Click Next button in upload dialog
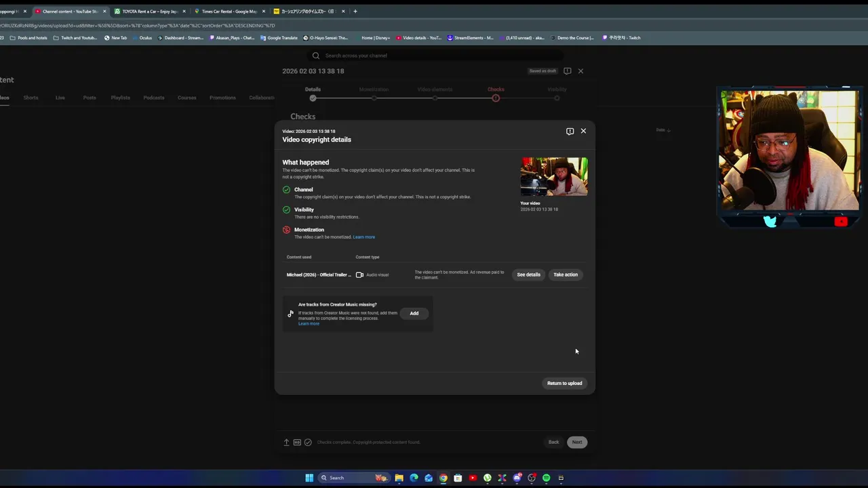868x488 pixels. [577, 442]
